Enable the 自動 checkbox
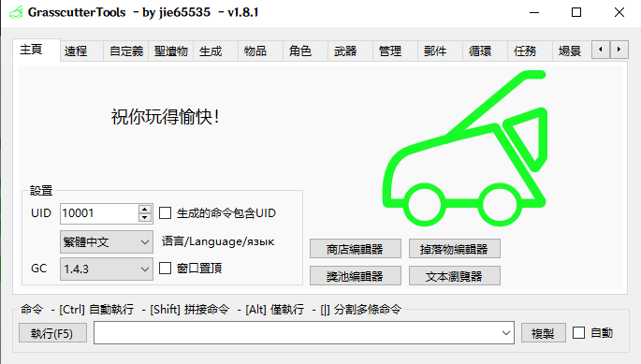641x364 pixels. (x=579, y=333)
